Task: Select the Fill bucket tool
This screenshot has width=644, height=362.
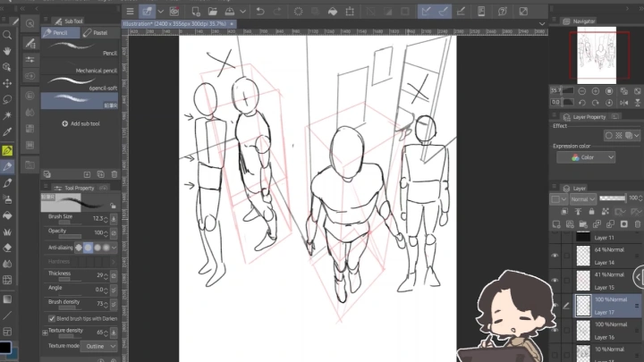Action: [7, 215]
